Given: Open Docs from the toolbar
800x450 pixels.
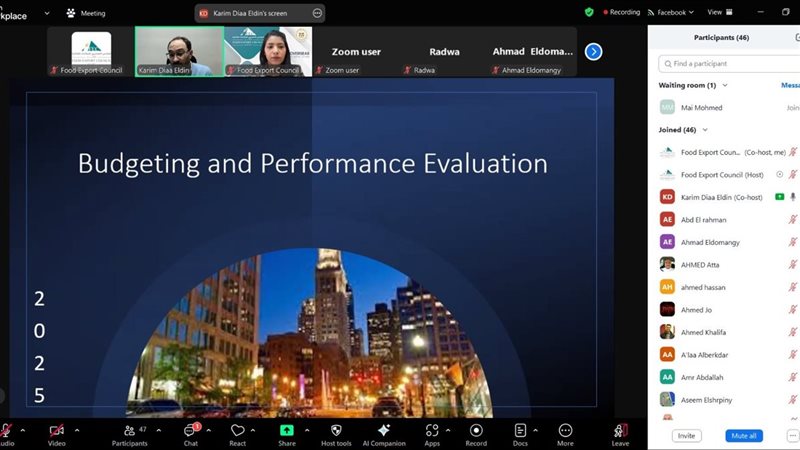Looking at the screenshot, I should point(520,435).
